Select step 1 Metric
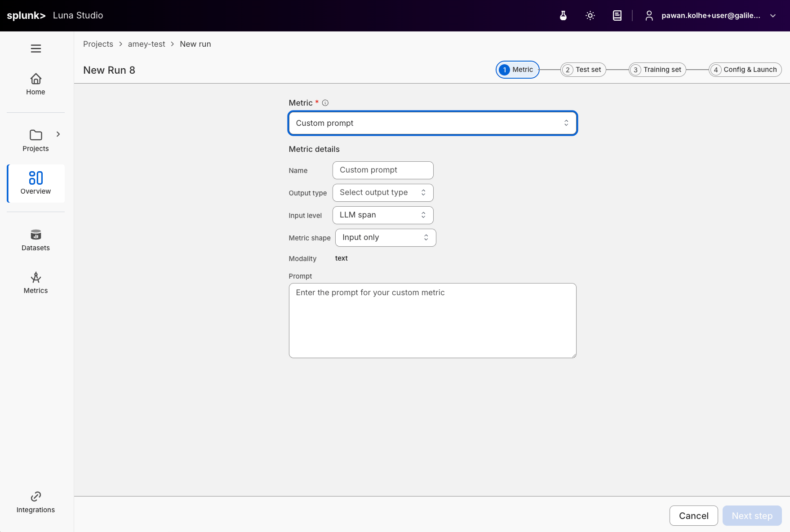This screenshot has width=790, height=532. pos(517,70)
